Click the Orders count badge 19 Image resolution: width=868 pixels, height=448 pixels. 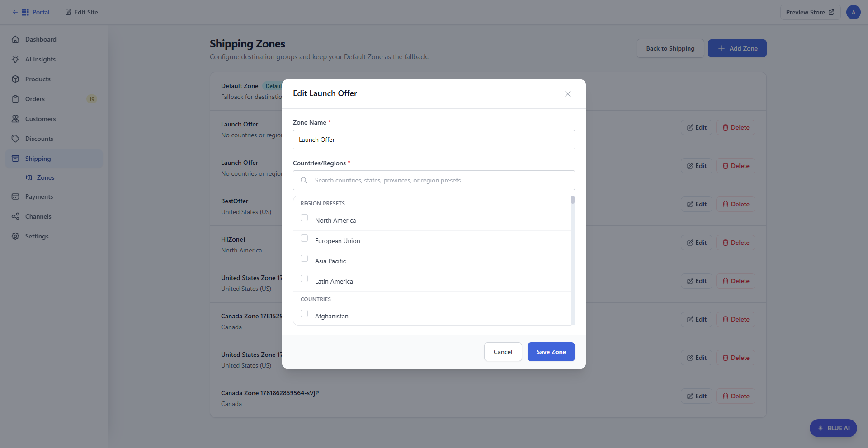[92, 99]
